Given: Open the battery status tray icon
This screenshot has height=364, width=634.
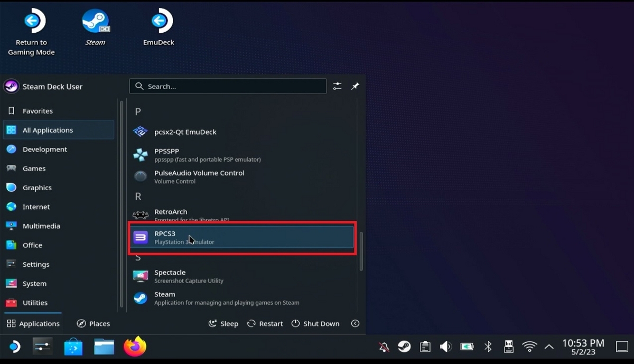Looking at the screenshot, I should (467, 347).
